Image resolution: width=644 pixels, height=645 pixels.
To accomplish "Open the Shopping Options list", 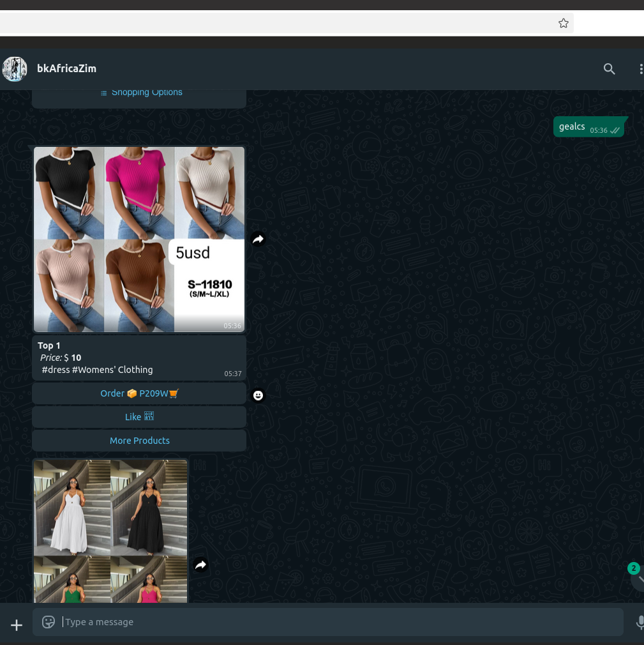I will [140, 93].
